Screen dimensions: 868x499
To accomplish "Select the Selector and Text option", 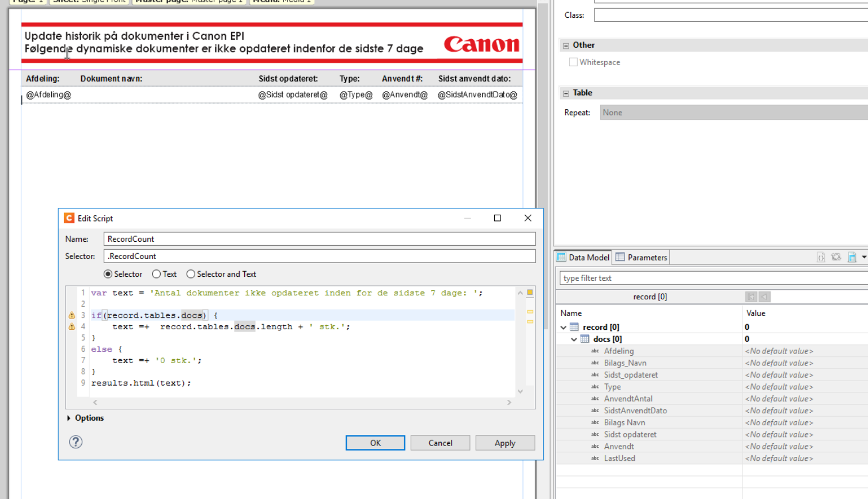I will [191, 275].
